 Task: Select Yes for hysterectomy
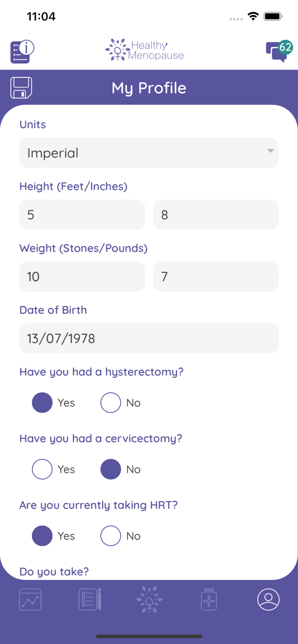point(42,403)
